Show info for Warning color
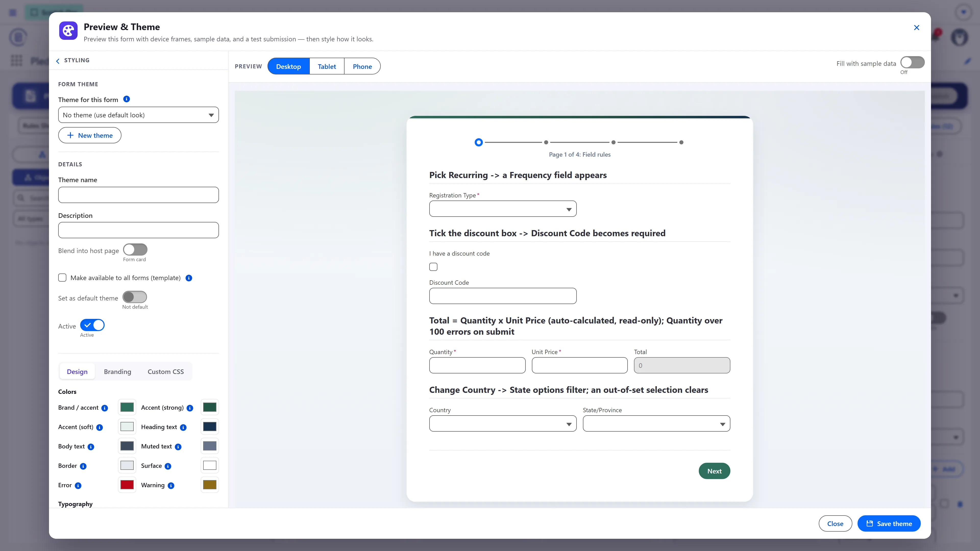980x551 pixels. click(x=171, y=486)
